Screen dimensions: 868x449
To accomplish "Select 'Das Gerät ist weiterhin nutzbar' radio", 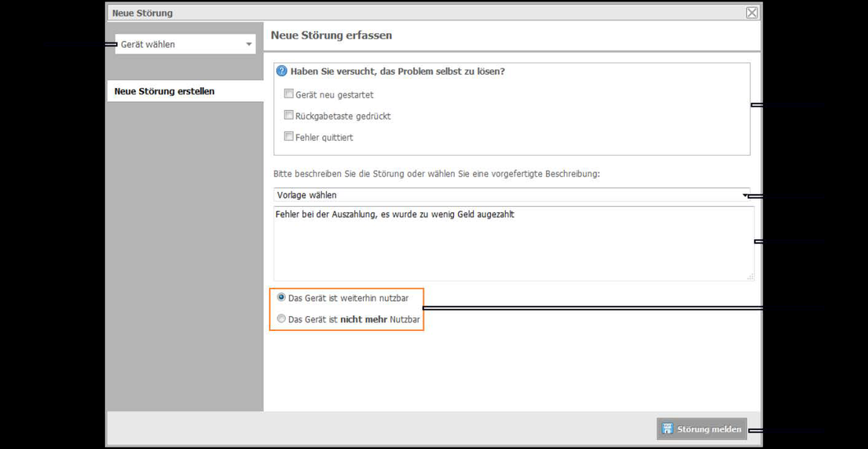I will (282, 298).
